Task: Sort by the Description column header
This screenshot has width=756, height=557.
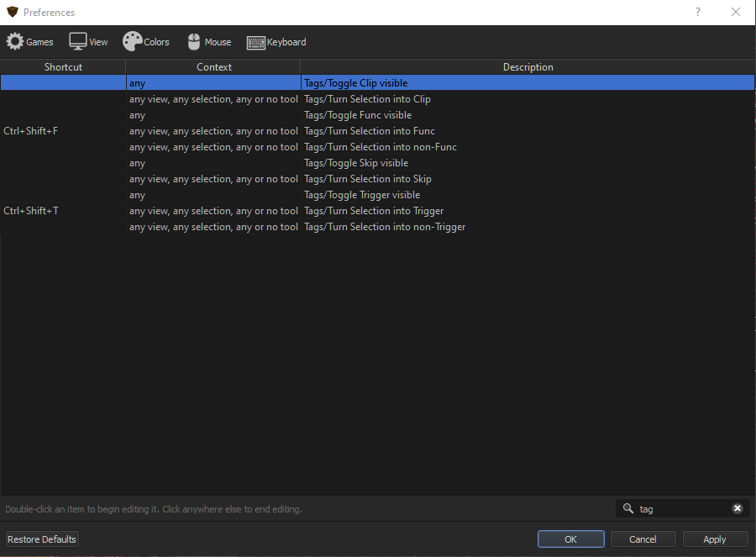Action: 528,67
